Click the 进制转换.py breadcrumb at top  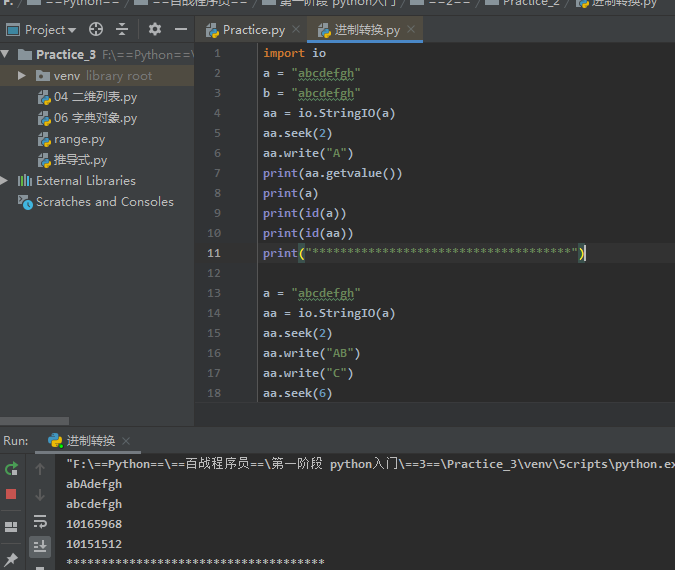click(x=618, y=3)
